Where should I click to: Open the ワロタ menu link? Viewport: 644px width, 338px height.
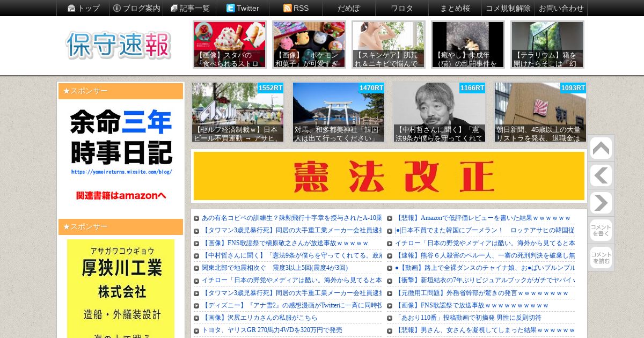(402, 8)
